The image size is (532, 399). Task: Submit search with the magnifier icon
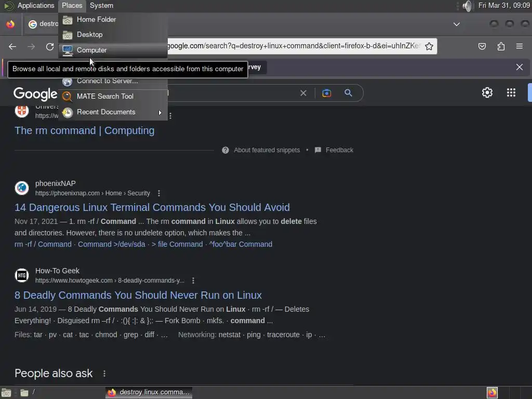pos(348,93)
